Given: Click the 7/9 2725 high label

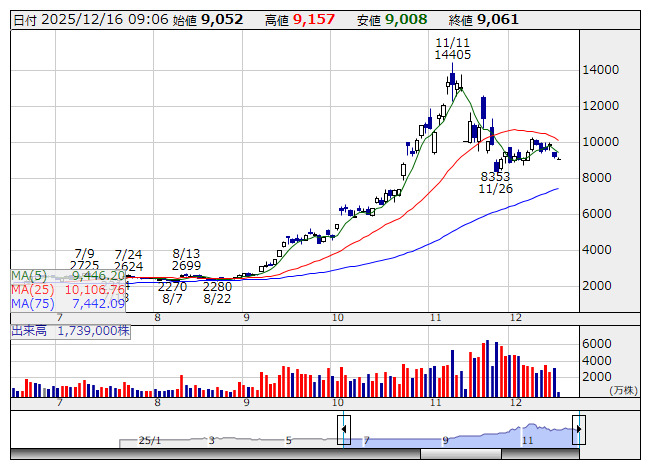Looking at the screenshot, I should click(85, 260).
